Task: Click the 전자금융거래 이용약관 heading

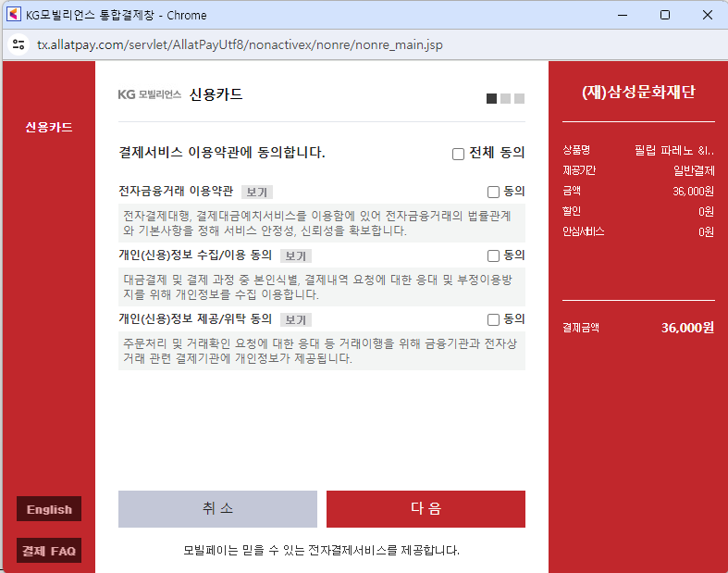Action: (176, 191)
